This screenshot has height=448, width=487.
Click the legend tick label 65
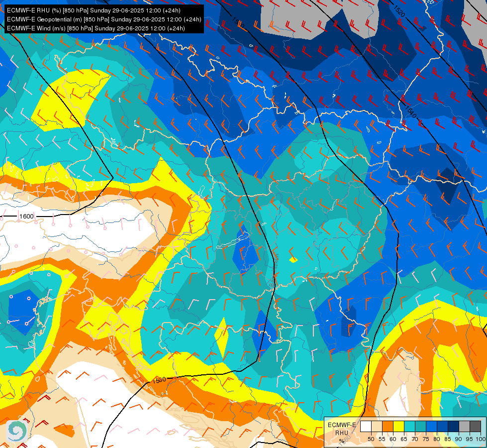(404, 439)
